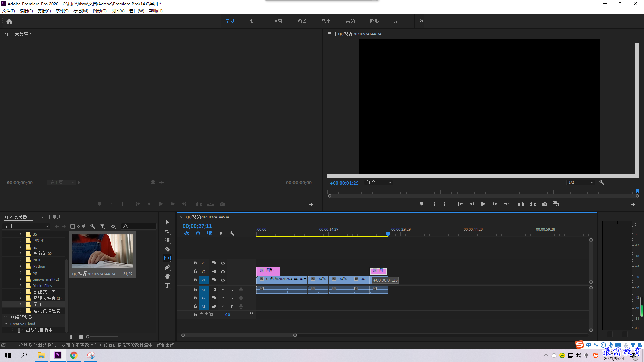
Task: Expand the 团队项目版本 item
Action: (13, 330)
